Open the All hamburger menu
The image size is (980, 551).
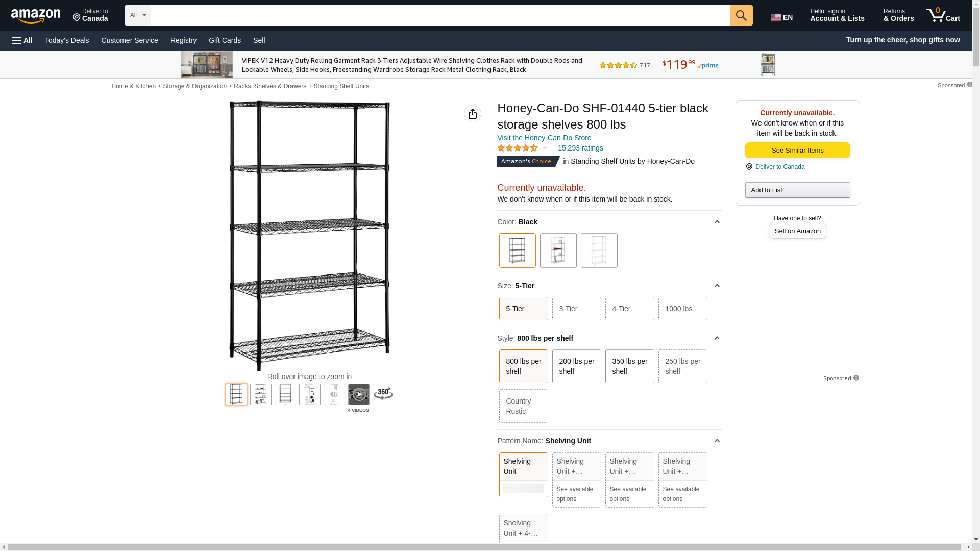tap(22, 40)
